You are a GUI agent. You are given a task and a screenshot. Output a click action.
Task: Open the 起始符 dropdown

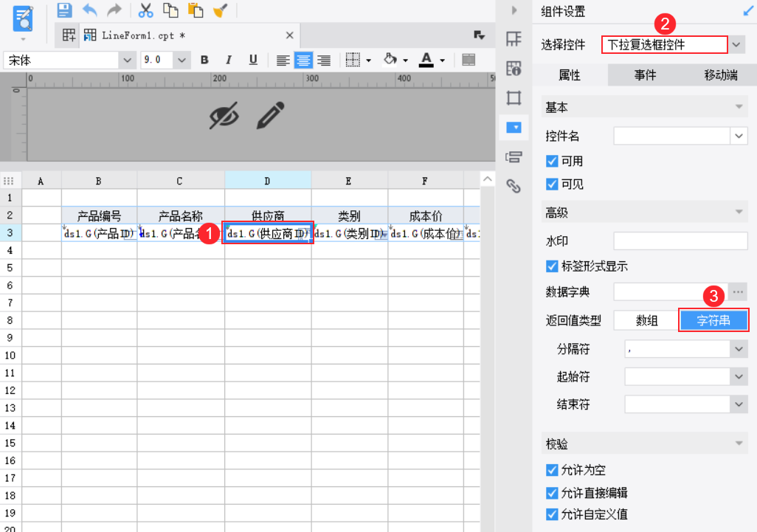tap(739, 376)
